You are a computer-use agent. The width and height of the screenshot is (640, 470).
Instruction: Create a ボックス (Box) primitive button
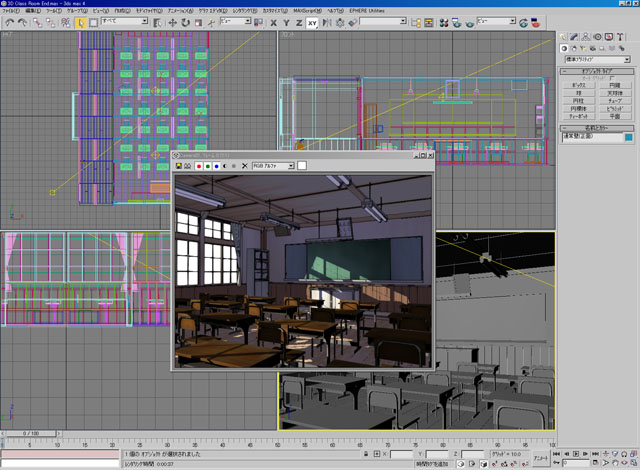pos(579,86)
